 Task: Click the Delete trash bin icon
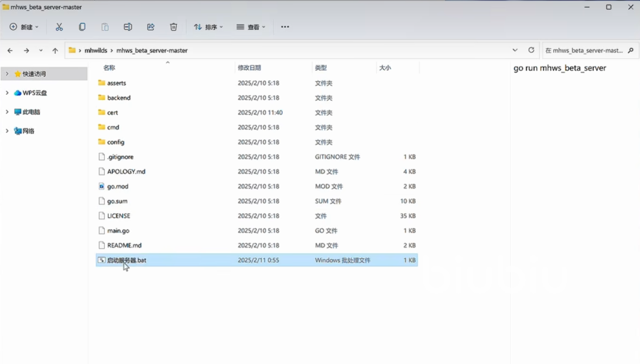tap(173, 27)
